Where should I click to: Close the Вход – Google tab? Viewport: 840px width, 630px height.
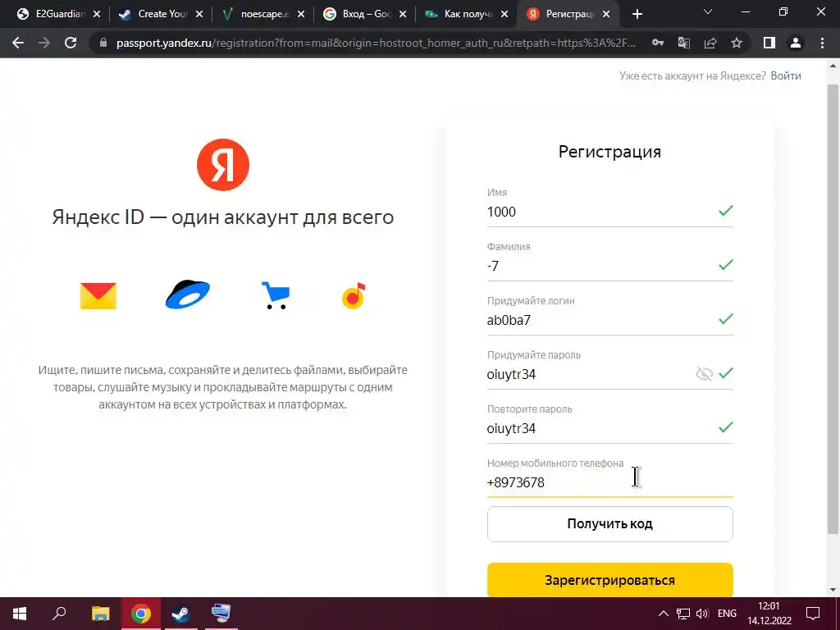point(403,15)
